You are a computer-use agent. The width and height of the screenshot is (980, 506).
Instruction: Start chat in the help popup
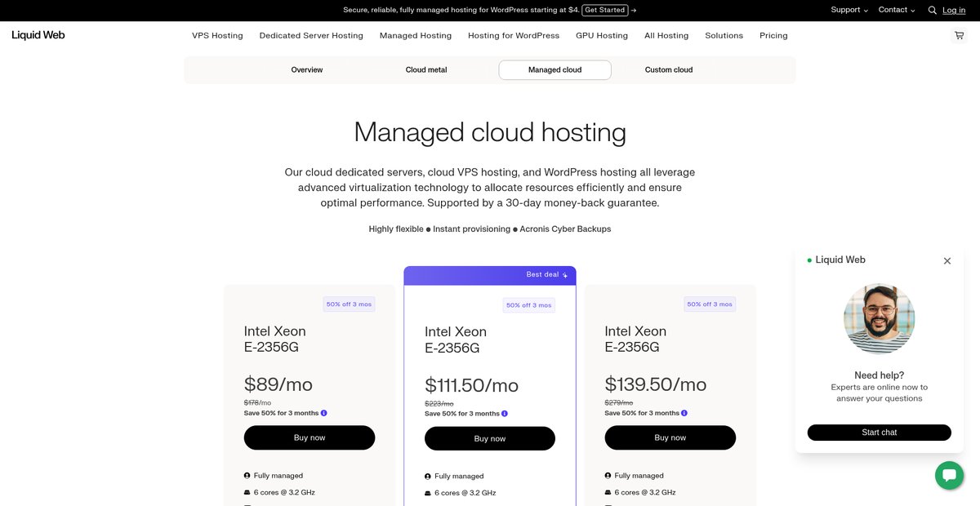coord(880,433)
